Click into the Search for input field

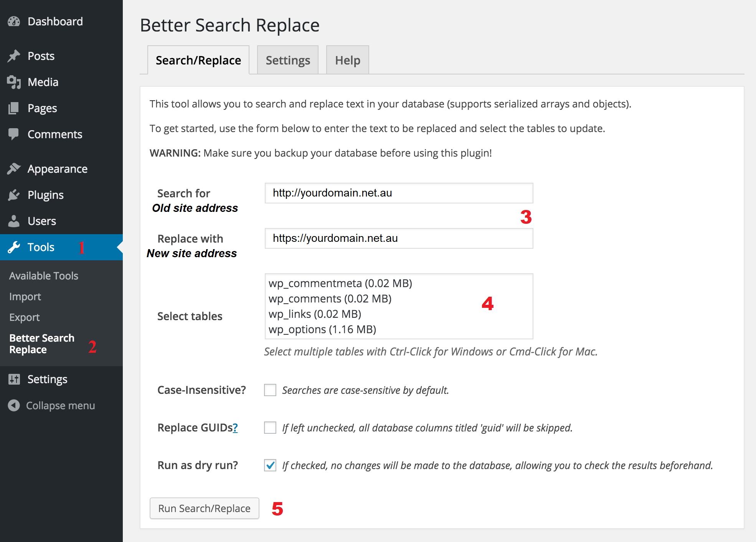tap(399, 193)
